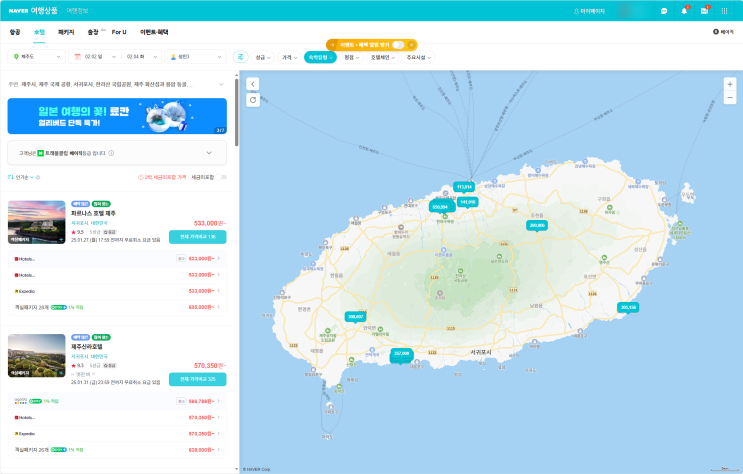This screenshot has height=474, width=743.
Task: Open the 여행정보 header menu
Action: point(77,10)
